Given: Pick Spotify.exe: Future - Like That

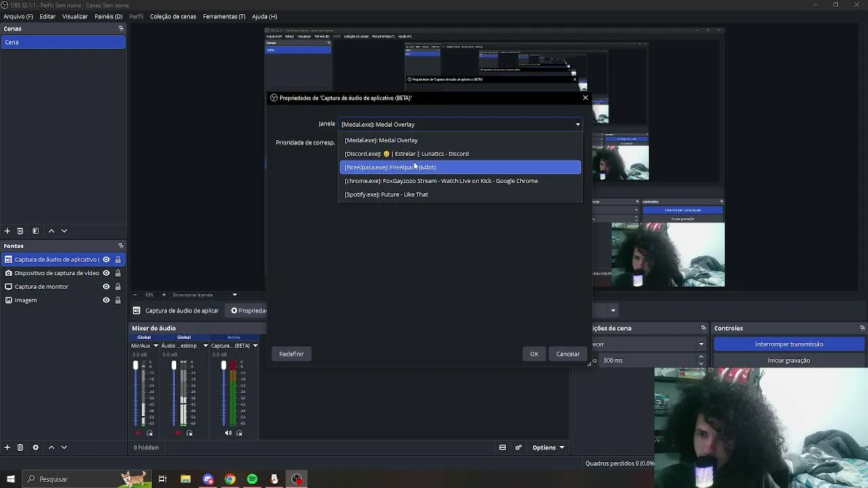Looking at the screenshot, I should (x=460, y=195).
